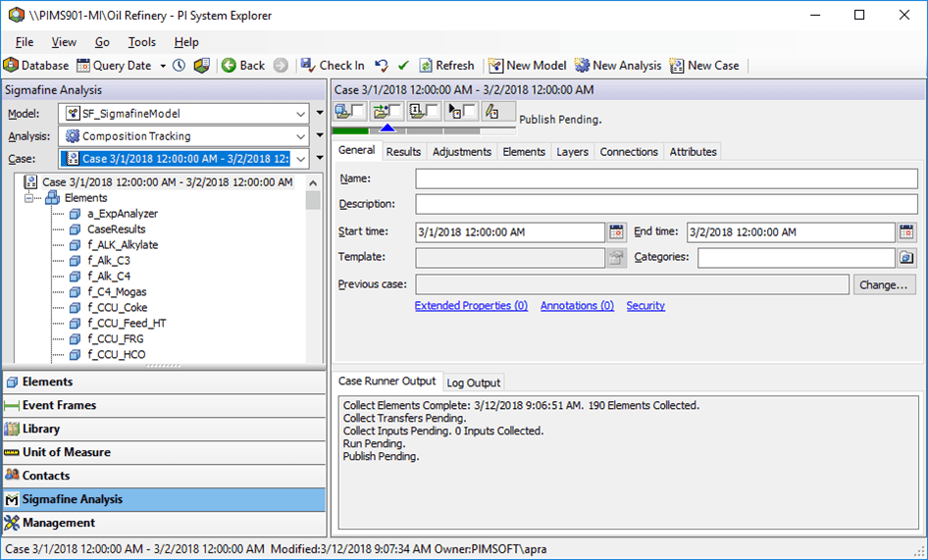The width and height of the screenshot is (928, 560).
Task: Click the disabled Template picker icon
Action: [616, 258]
